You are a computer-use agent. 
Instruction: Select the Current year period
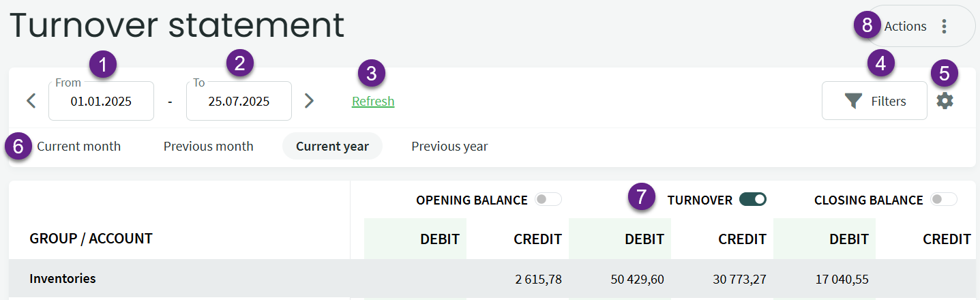tap(332, 147)
